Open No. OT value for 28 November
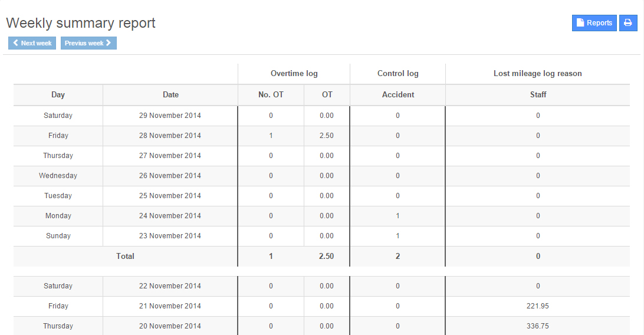The image size is (644, 335). [271, 136]
